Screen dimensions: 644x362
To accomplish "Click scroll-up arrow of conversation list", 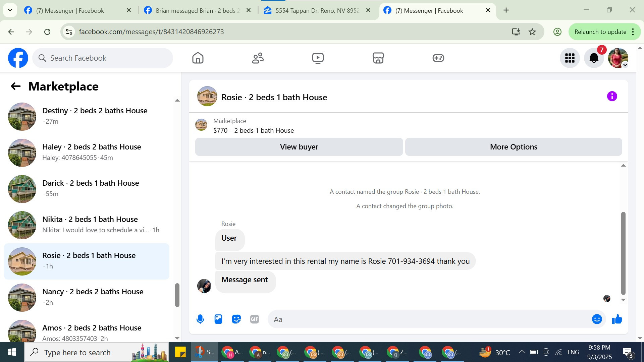I will [177, 101].
